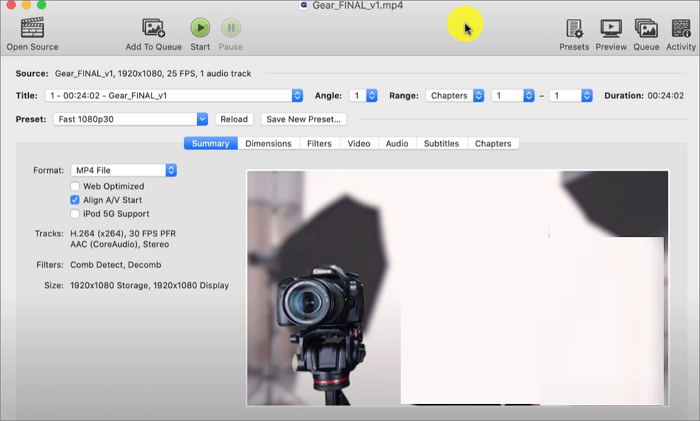700x421 pixels.
Task: Click the AAC (CoreAudio), Stereo track text
Action: tap(120, 244)
